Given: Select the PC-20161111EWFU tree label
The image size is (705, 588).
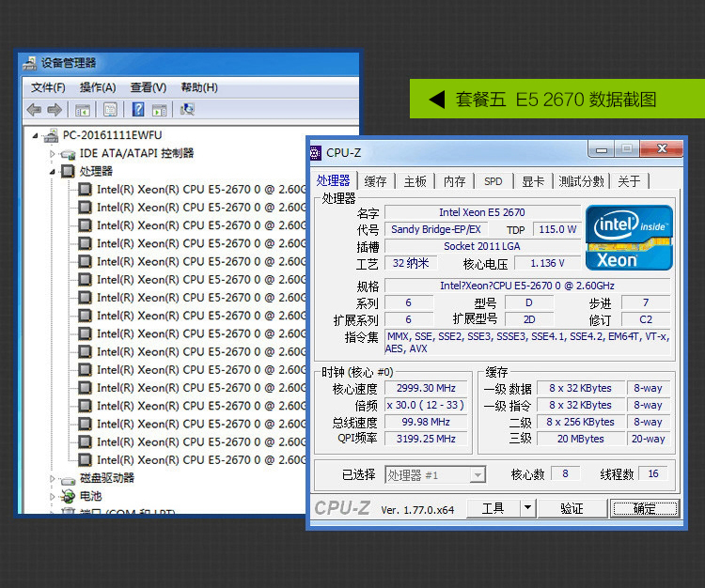Looking at the screenshot, I should pos(113,135).
